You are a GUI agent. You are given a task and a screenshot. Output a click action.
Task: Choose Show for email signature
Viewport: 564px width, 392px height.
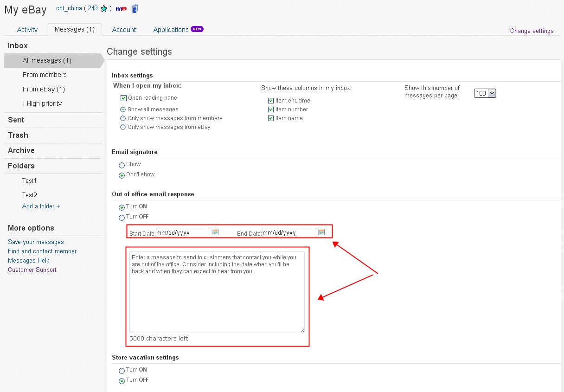coord(122,165)
